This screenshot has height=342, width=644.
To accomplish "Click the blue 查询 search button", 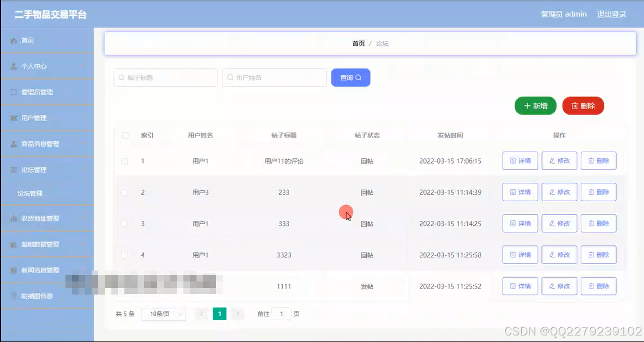I will [x=350, y=77].
